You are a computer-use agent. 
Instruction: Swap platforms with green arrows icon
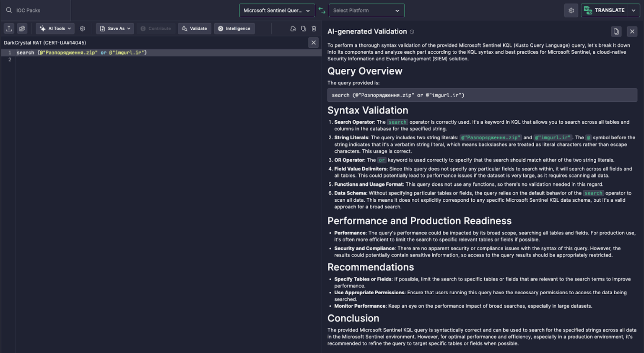(322, 10)
